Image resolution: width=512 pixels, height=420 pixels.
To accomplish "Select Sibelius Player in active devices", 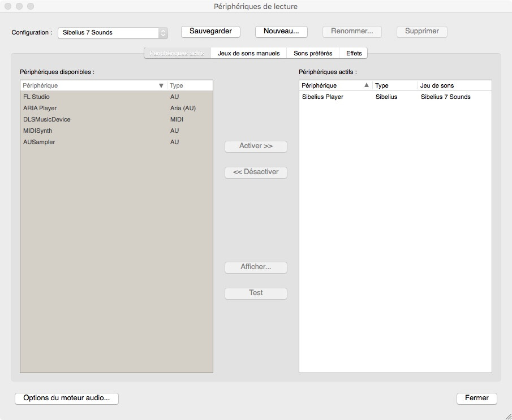I will 395,97.
